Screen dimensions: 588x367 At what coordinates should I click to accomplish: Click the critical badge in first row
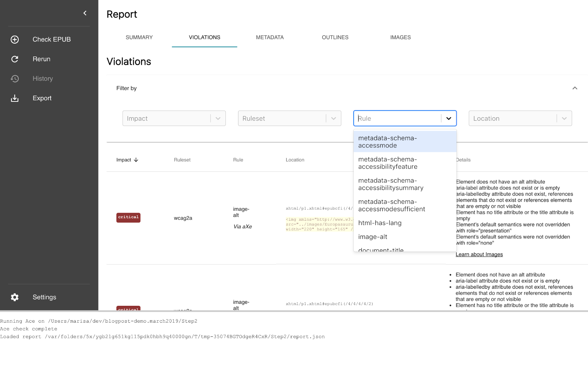[128, 217]
